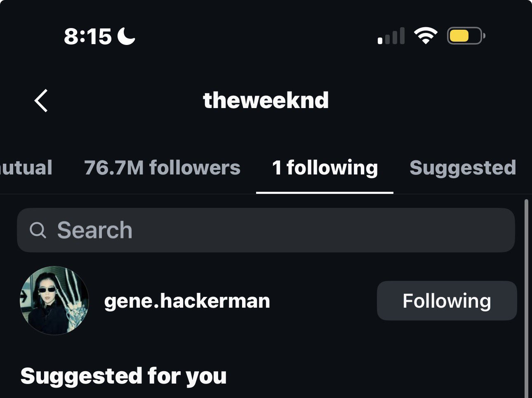Tap the white underline beneath 1 following
The width and height of the screenshot is (532, 398).
pyautogui.click(x=325, y=193)
